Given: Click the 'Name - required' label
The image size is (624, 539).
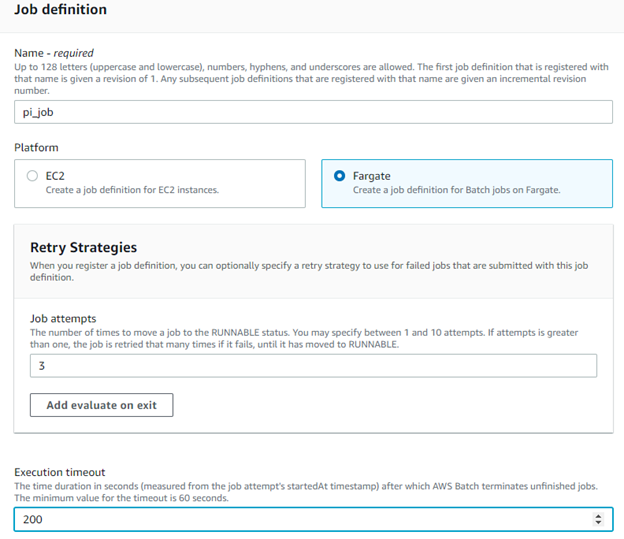Looking at the screenshot, I should coord(53,52).
